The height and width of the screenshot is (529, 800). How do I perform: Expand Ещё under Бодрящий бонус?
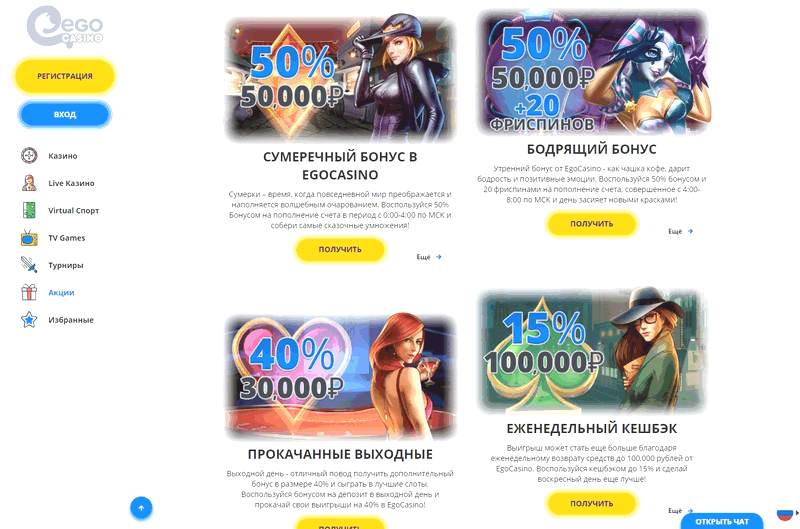coord(681,232)
